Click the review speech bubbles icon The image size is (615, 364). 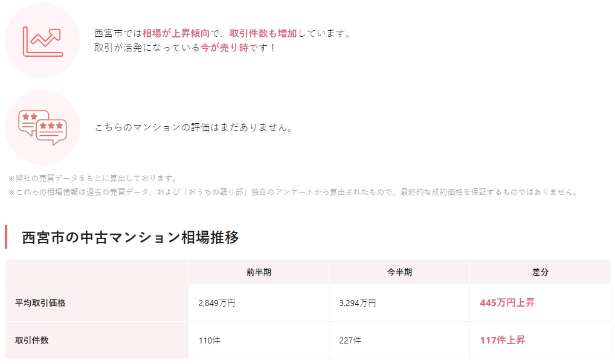coord(42,128)
